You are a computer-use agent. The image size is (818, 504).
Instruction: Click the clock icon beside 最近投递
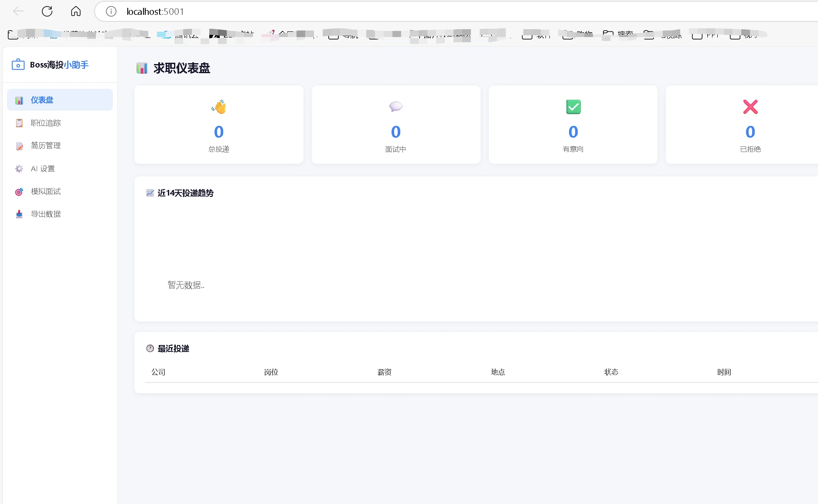(x=150, y=348)
